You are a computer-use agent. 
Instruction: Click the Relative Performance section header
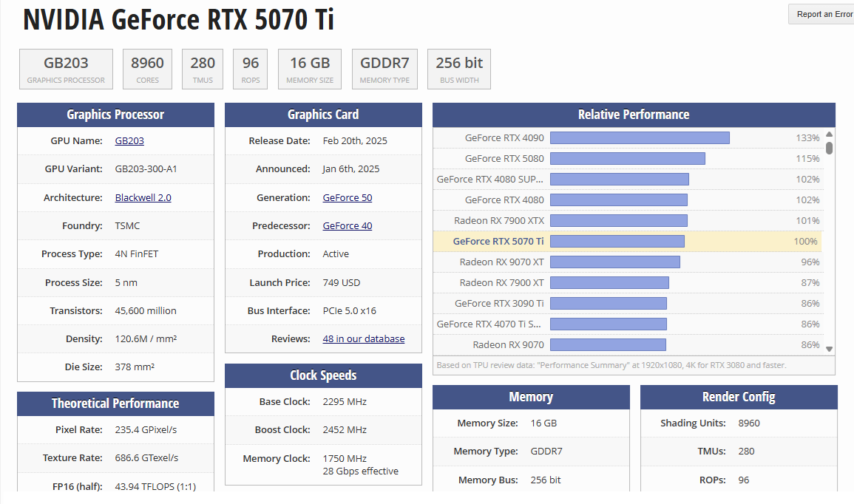tap(634, 115)
